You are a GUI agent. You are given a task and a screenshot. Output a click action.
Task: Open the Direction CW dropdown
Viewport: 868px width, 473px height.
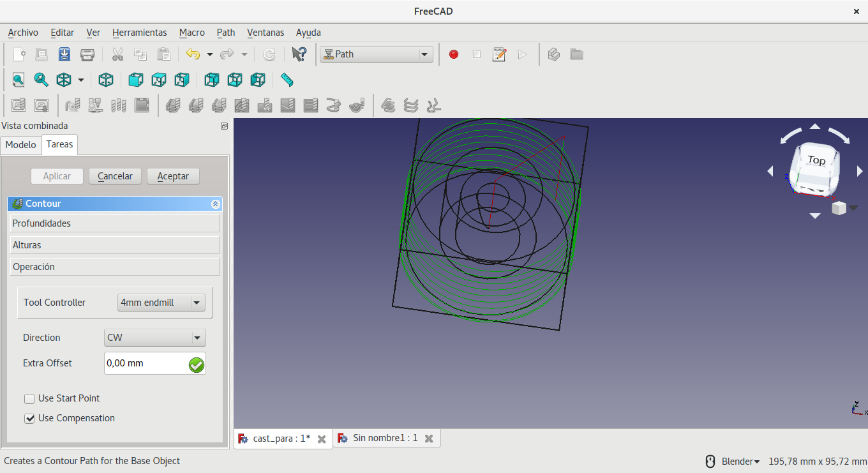(x=154, y=338)
